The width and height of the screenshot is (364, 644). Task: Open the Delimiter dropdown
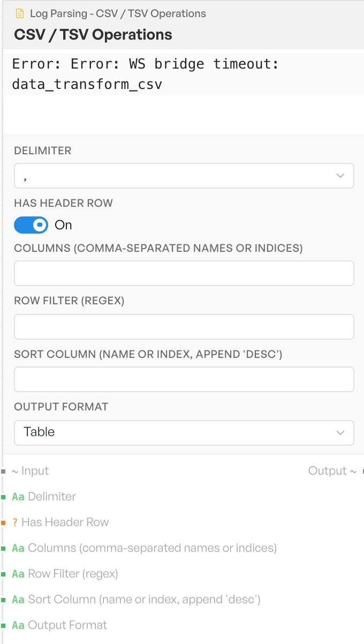pyautogui.click(x=184, y=176)
